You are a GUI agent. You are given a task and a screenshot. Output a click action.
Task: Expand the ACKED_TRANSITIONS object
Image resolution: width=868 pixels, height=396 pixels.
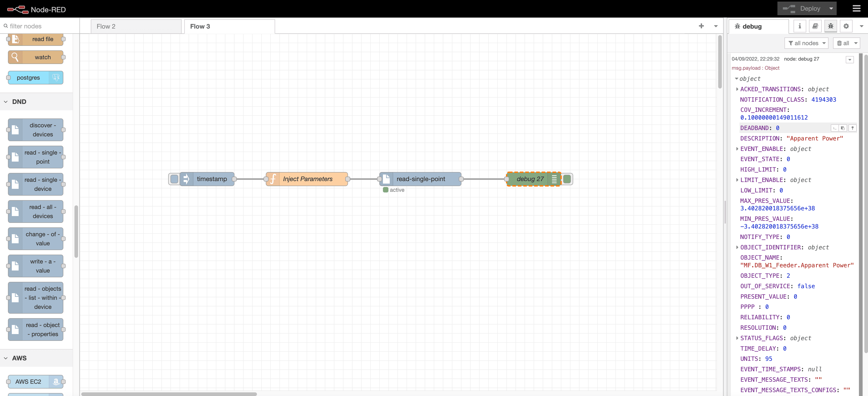click(x=737, y=89)
